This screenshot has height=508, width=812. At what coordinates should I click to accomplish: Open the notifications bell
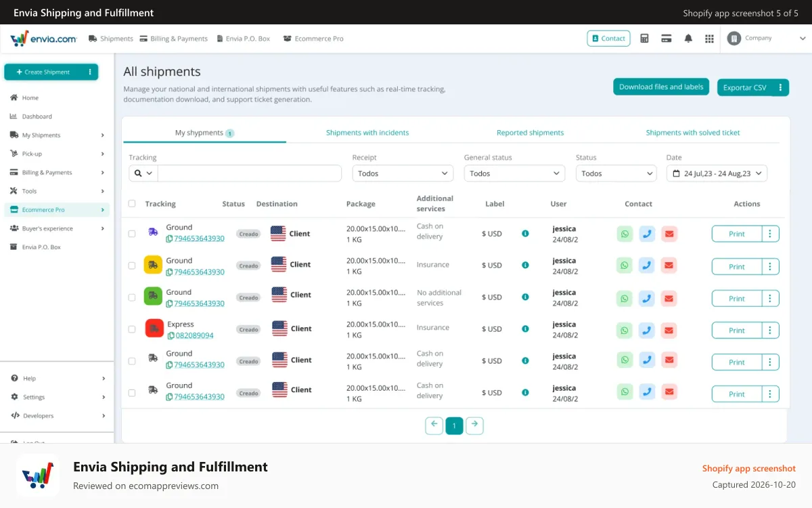[688, 39]
